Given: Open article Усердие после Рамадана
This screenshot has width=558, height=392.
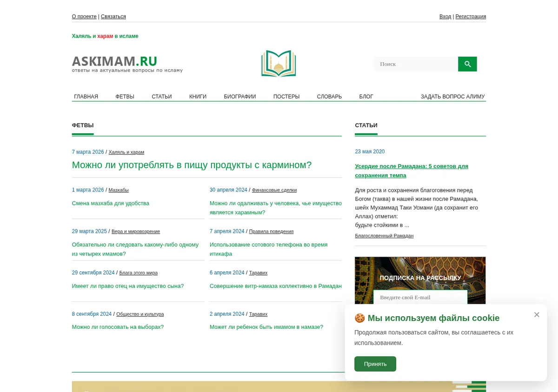Looking at the screenshot, I should click(x=412, y=170).
